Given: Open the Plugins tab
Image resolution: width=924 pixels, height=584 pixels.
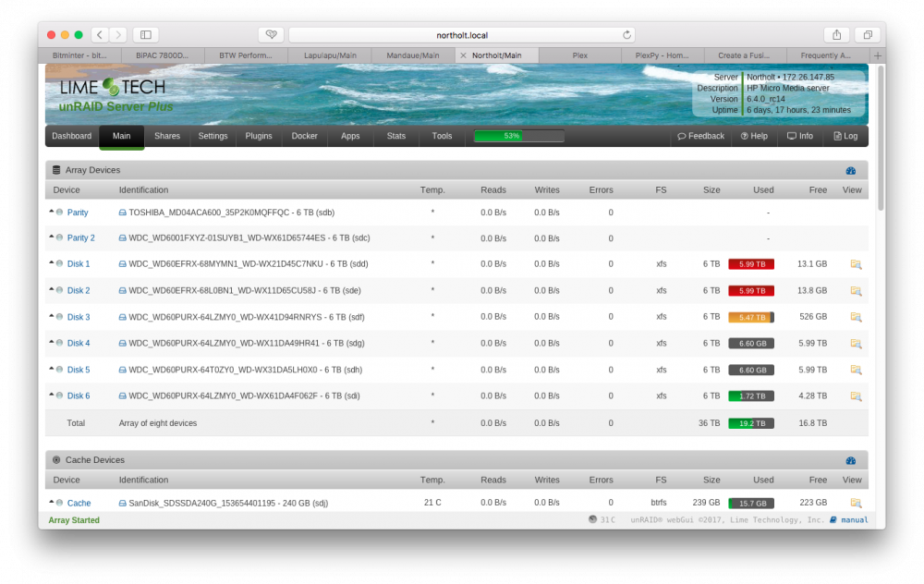Looking at the screenshot, I should [x=259, y=136].
